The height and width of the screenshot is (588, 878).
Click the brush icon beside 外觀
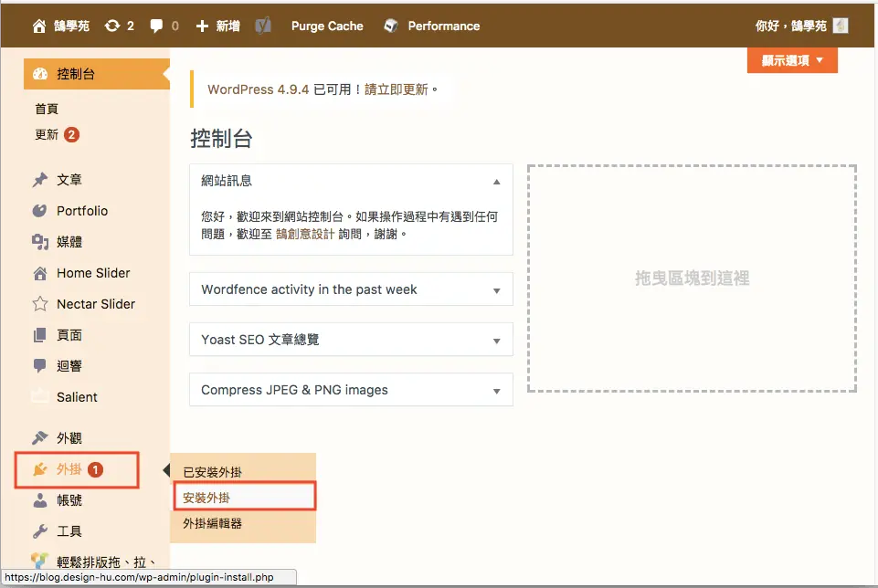pos(40,438)
